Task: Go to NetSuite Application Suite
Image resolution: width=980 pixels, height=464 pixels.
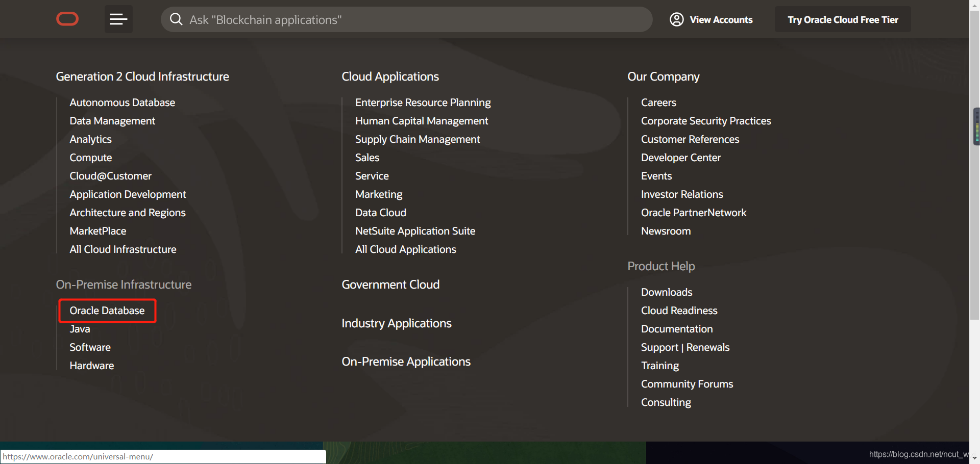Action: (415, 231)
